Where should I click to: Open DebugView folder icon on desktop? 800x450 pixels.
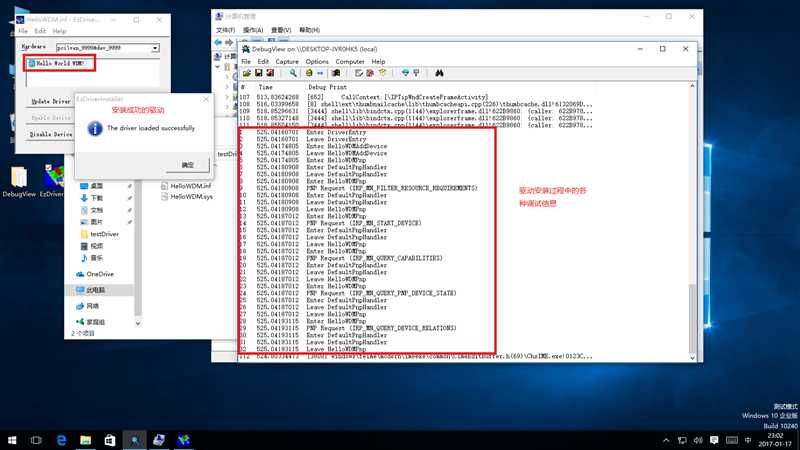(19, 182)
